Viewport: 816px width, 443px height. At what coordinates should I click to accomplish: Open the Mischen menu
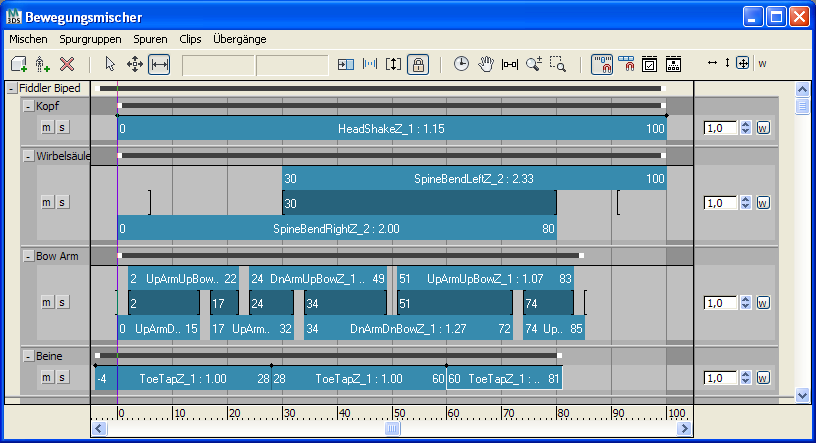click(x=28, y=39)
